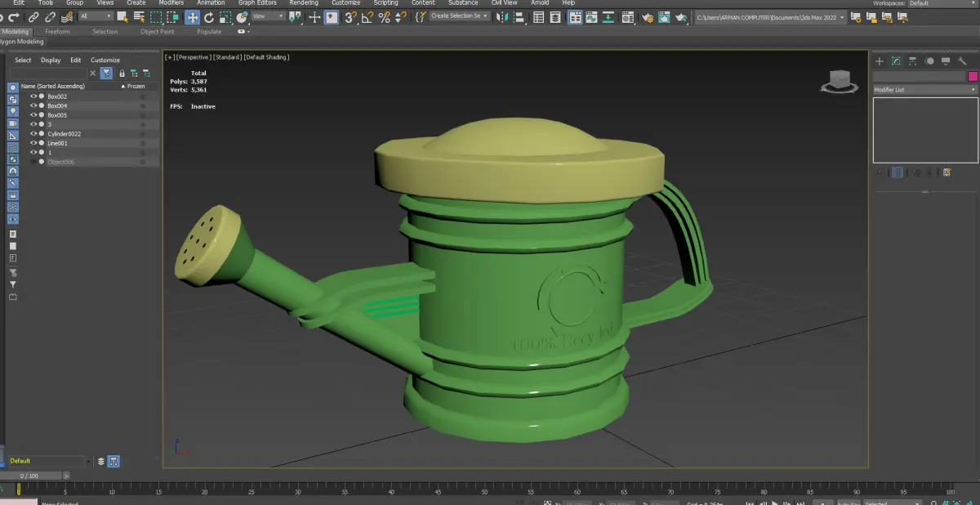980x505 pixels.
Task: Open the reference coordinate 'View' dropdown
Action: pos(268,16)
